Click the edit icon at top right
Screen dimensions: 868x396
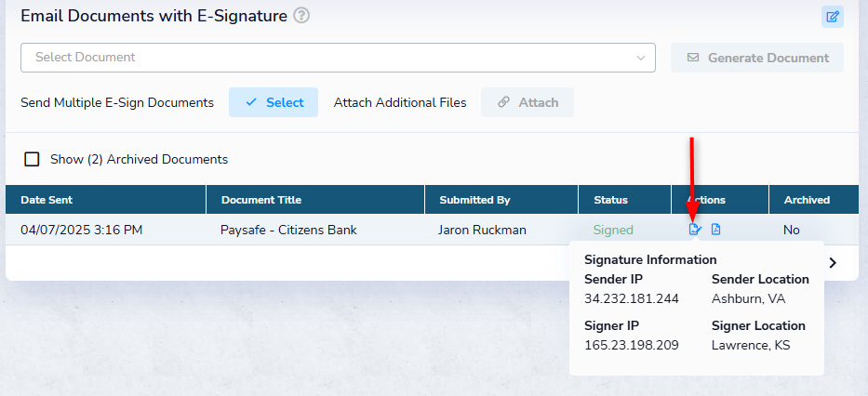pos(832,16)
